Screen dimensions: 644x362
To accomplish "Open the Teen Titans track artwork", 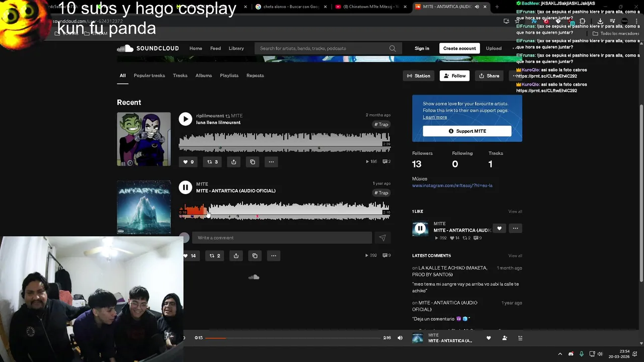I will (144, 139).
